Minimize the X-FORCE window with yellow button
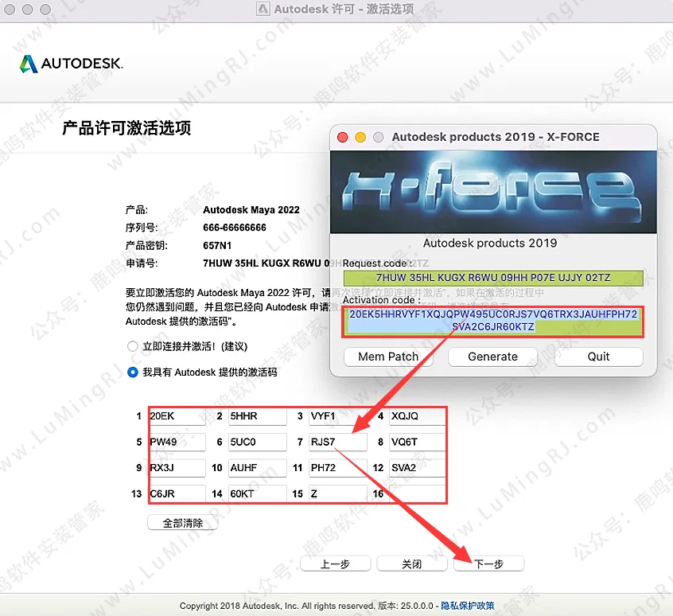673x616 pixels. (360, 138)
